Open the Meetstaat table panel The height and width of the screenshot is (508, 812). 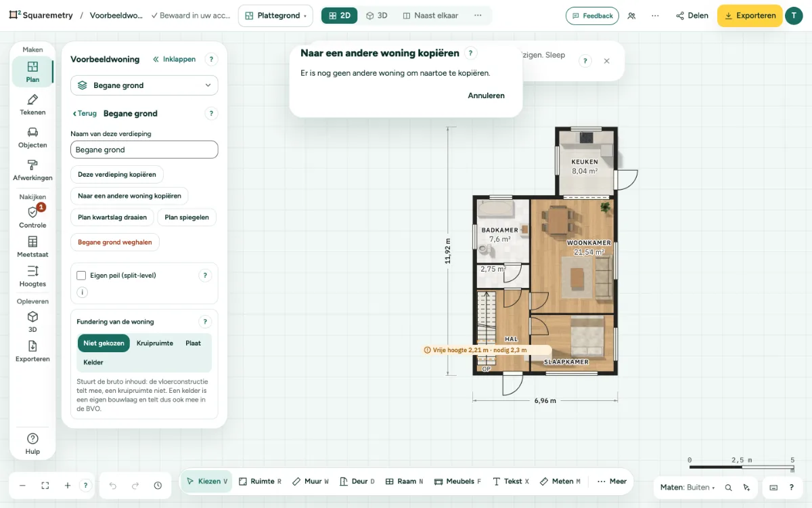coord(32,247)
